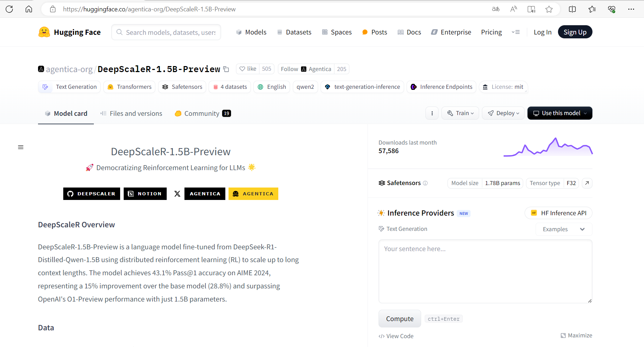Click the Compute button
Viewport: 644px width, 347px height.
400,319
